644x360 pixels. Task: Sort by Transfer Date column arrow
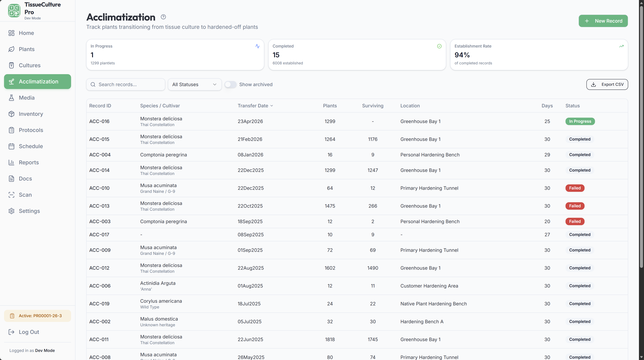(x=272, y=106)
